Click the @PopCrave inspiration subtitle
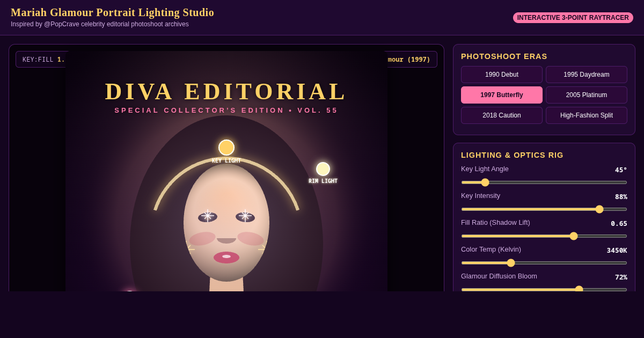This screenshot has width=644, height=338. point(100,24)
